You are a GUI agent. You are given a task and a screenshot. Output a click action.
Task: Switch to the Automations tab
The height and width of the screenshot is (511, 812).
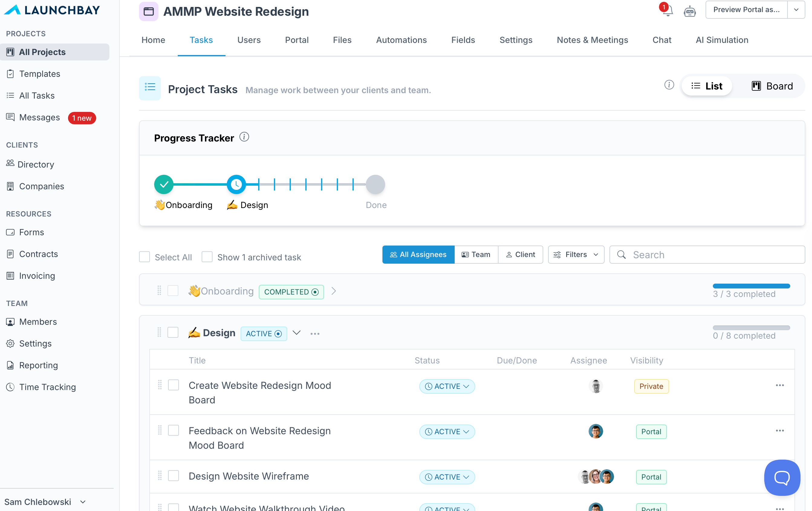tap(401, 40)
